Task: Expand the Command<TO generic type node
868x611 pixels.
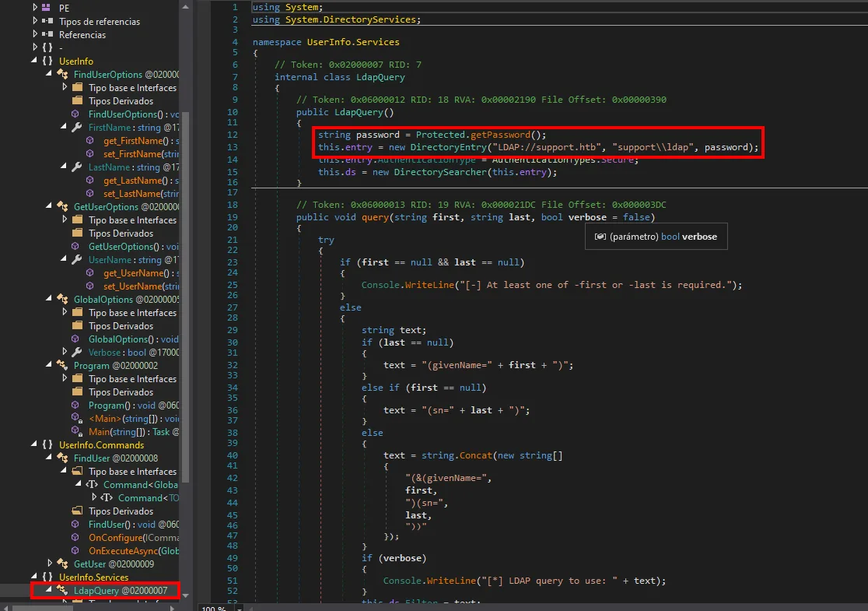Action: coord(94,497)
